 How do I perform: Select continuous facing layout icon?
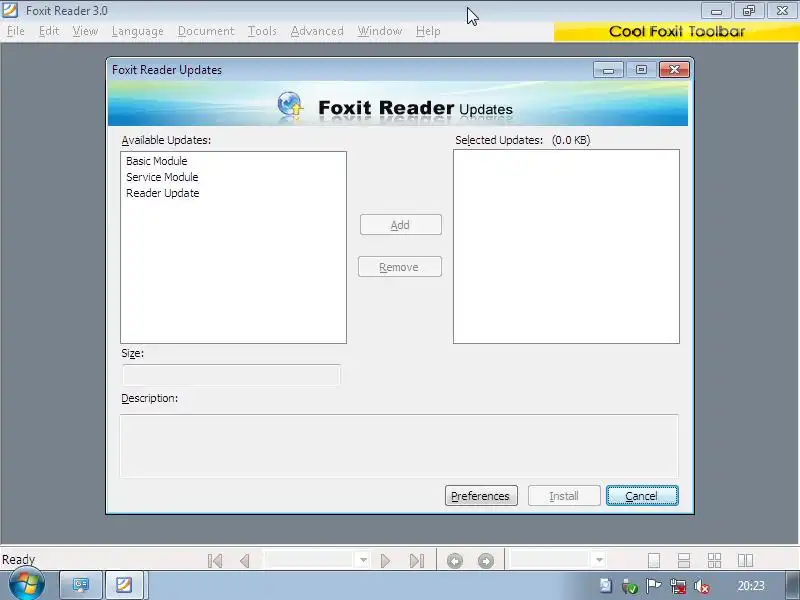[714, 561]
